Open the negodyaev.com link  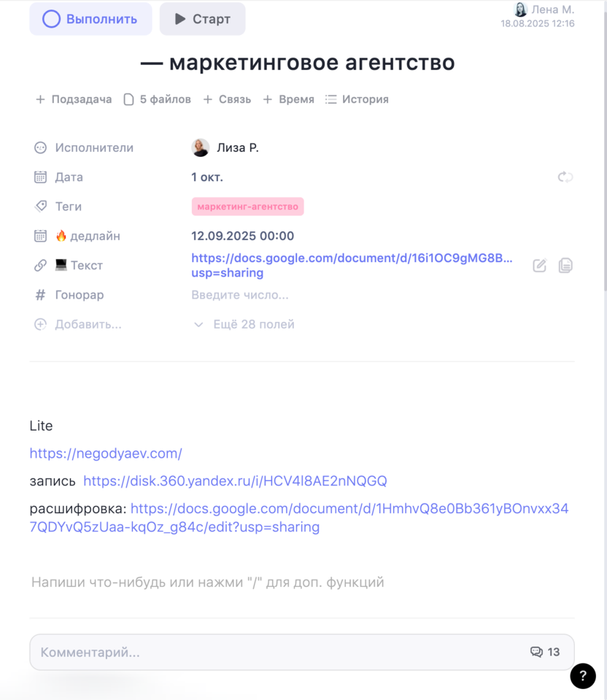coord(105,453)
